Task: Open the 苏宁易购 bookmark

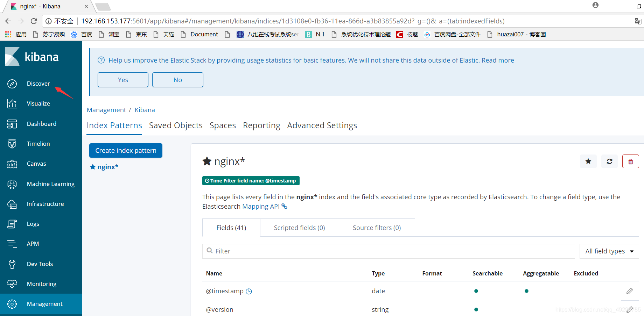Action: pos(49,34)
